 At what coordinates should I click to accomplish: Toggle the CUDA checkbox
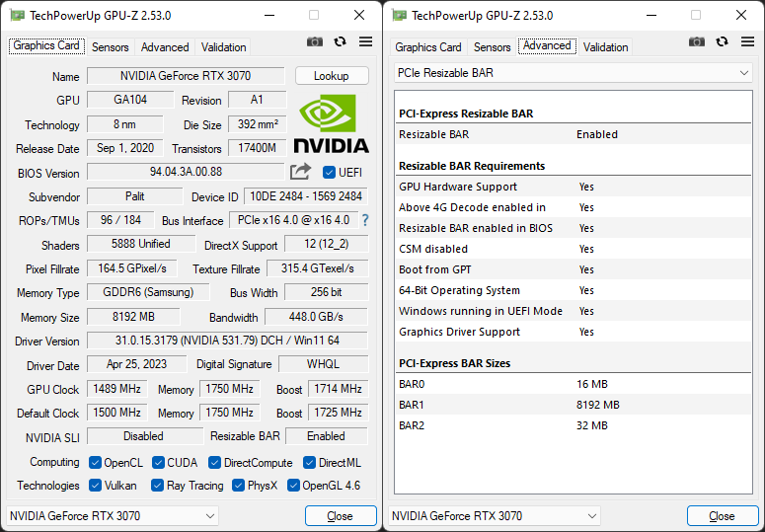pyautogui.click(x=158, y=462)
